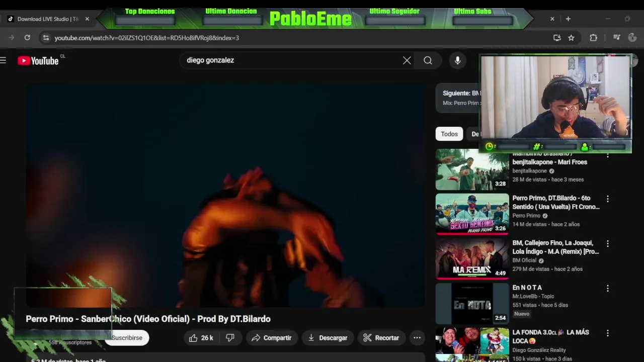Open a new browser tab
Viewport: 644px width, 362px height.
tap(568, 19)
